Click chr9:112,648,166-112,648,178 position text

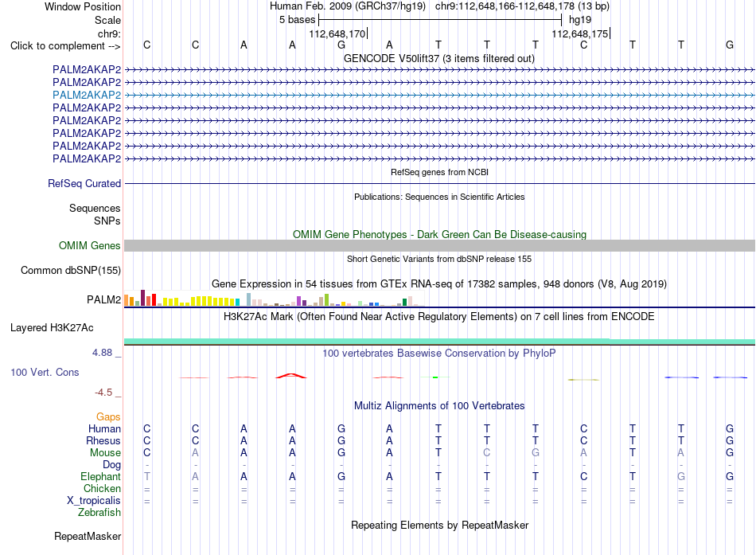(522, 6)
